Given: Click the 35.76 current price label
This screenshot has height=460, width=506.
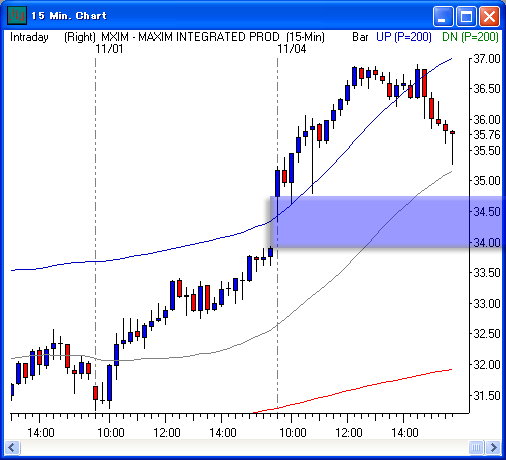Looking at the screenshot, I should click(x=487, y=135).
